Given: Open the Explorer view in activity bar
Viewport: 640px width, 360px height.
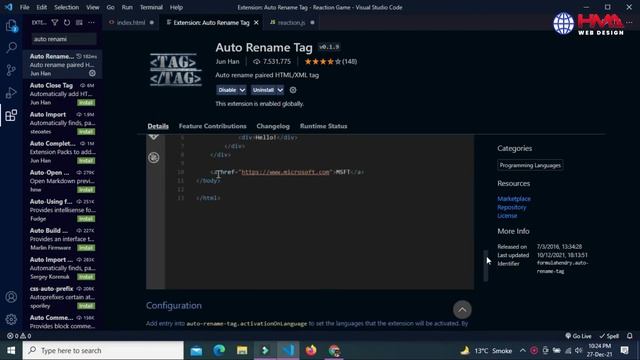Looking at the screenshot, I should pyautogui.click(x=11, y=26).
